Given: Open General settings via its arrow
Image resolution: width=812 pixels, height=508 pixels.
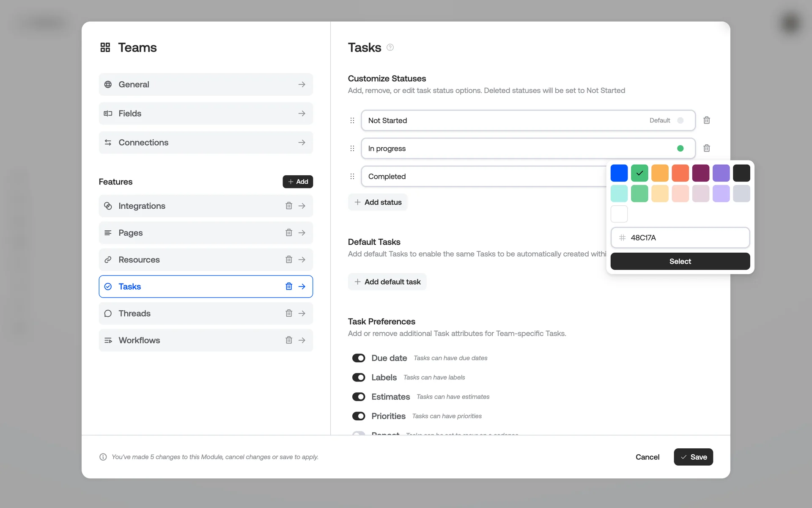Looking at the screenshot, I should pyautogui.click(x=302, y=84).
